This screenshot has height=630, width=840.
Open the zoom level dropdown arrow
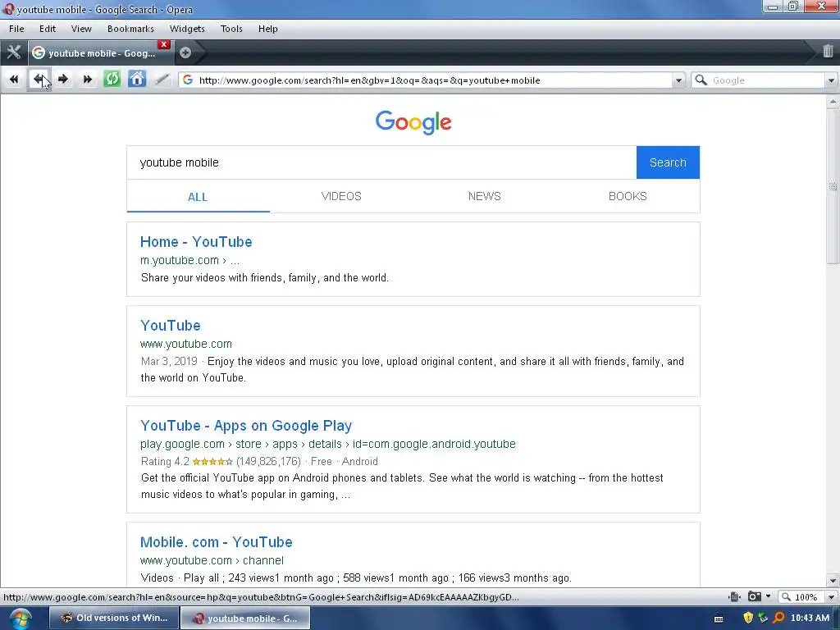tap(831, 597)
